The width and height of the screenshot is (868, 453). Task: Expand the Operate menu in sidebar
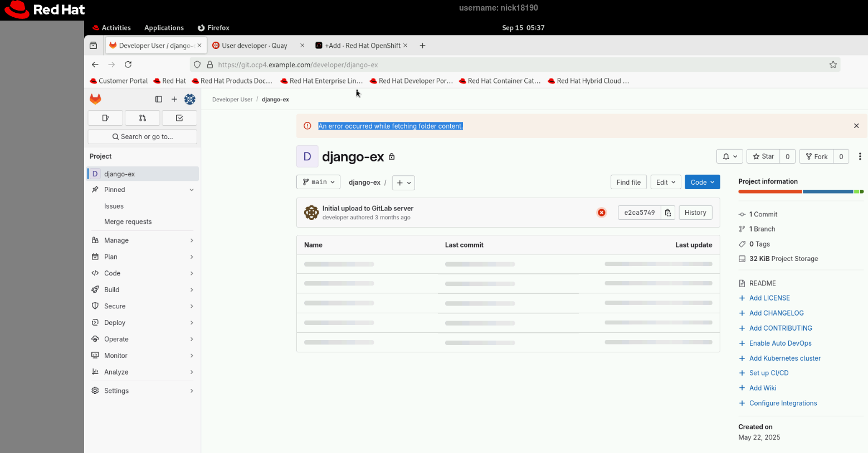click(143, 339)
